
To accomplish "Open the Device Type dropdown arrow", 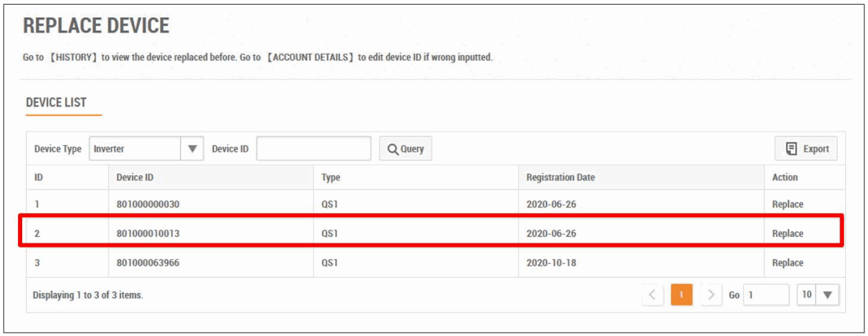I will coord(192,149).
